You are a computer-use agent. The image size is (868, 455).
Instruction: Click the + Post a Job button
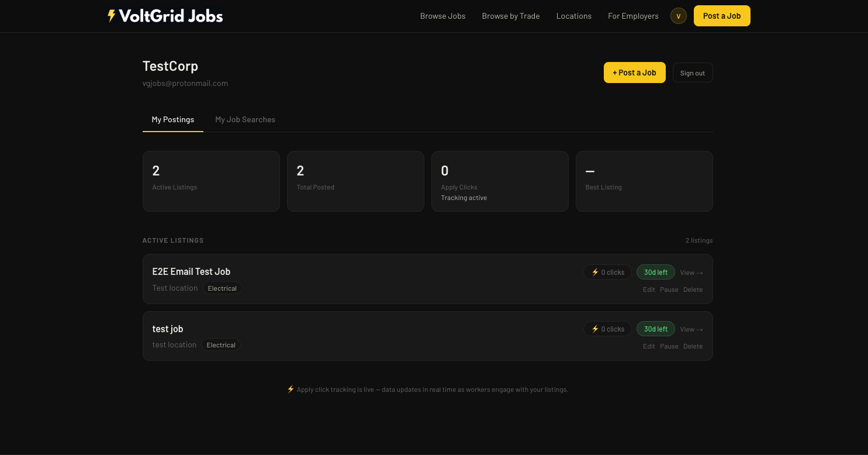(x=634, y=73)
